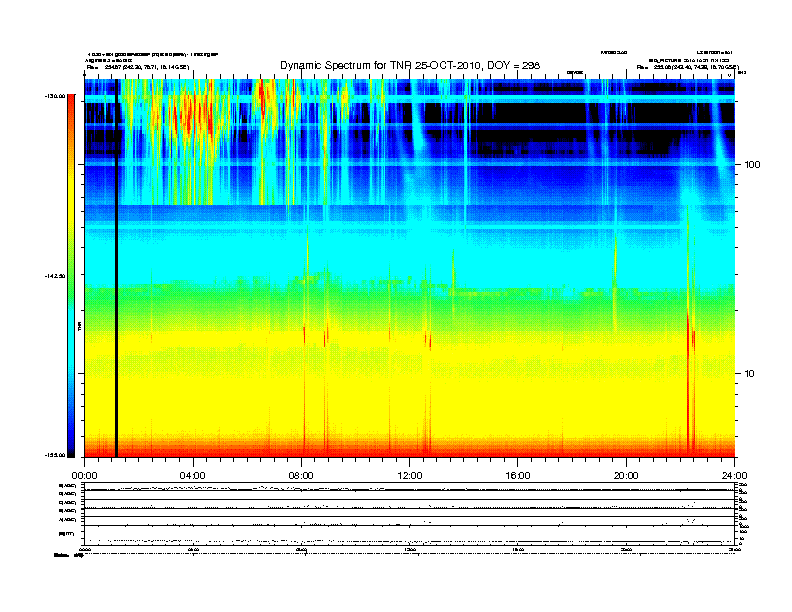Click the "04:00" time axis label
Screen dimensions: 792x612
click(x=193, y=476)
